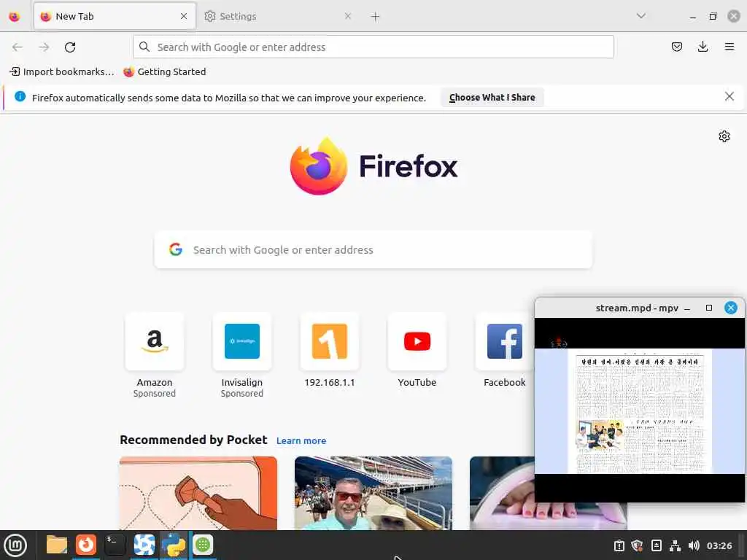The height and width of the screenshot is (560, 747).
Task: Open the Firefox application menu
Action: pos(729,47)
